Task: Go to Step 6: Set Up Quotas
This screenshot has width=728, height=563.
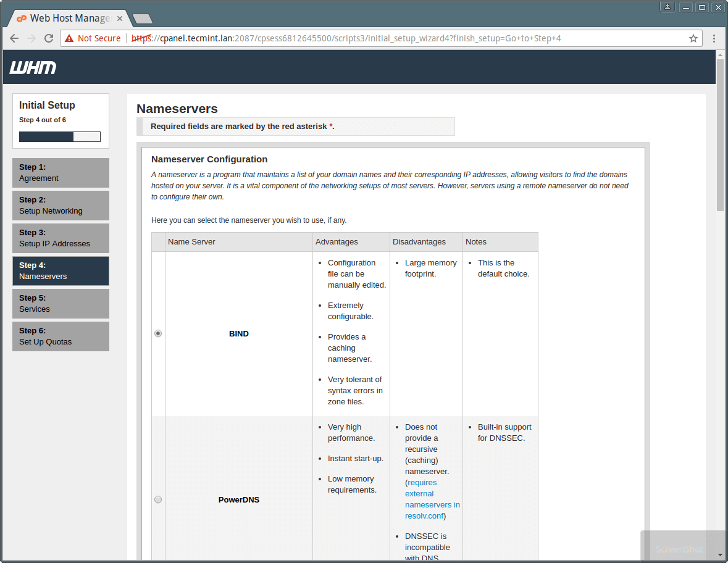Action: click(x=61, y=336)
